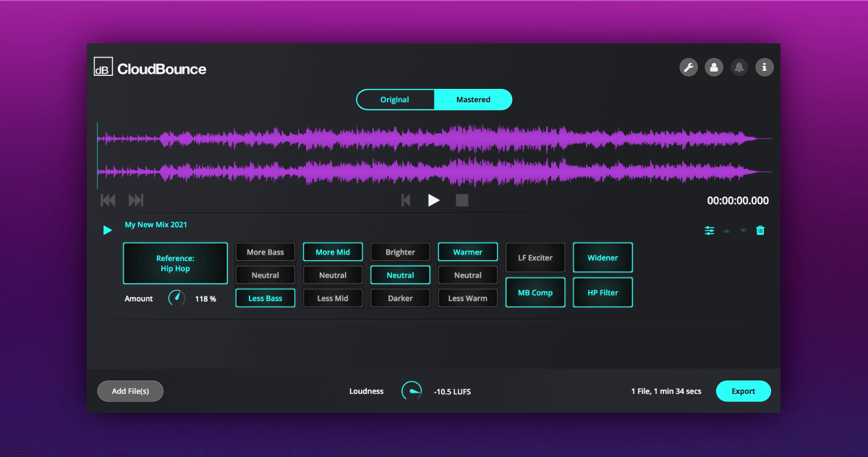Adjust the Loudness knob
Screen dimensions: 868x457
pyautogui.click(x=412, y=391)
